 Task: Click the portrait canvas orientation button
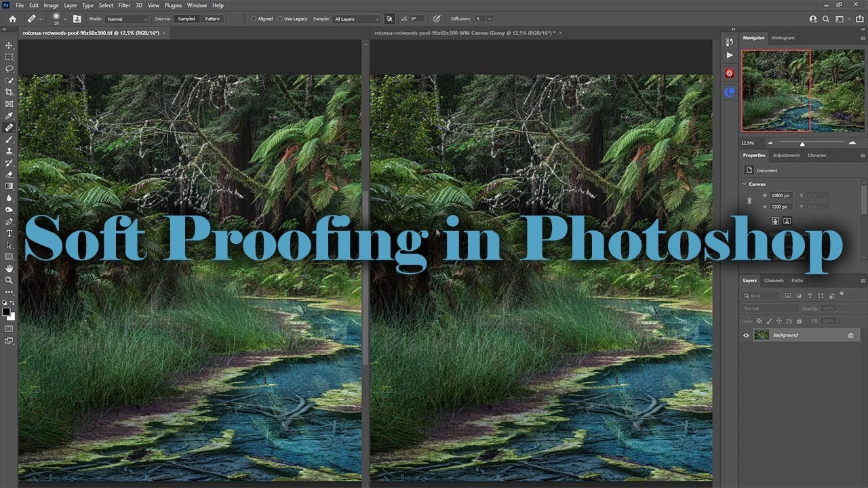tap(776, 221)
